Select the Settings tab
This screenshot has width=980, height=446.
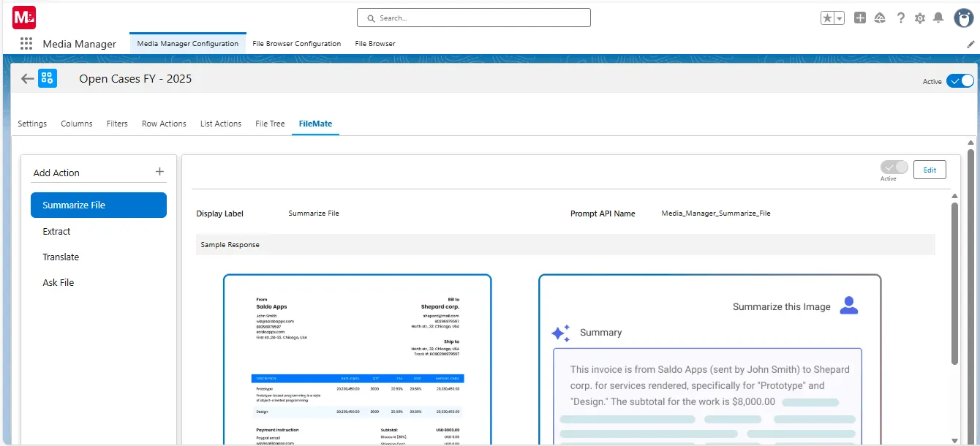32,124
